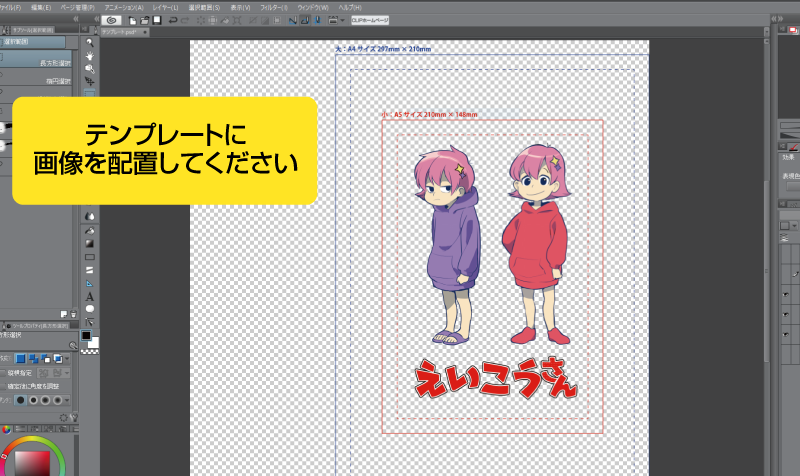Select the Frame border tool
The width and height of the screenshot is (800, 476).
tap(90, 270)
